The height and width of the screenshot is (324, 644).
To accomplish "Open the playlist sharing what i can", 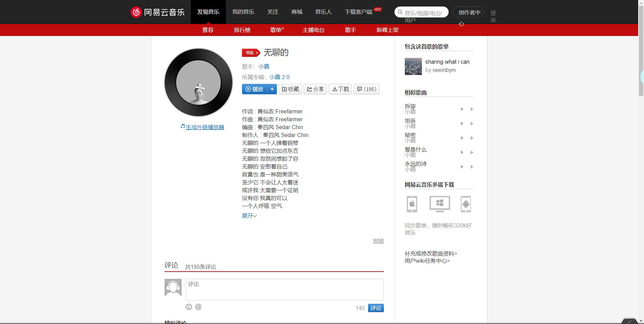I will click(448, 62).
